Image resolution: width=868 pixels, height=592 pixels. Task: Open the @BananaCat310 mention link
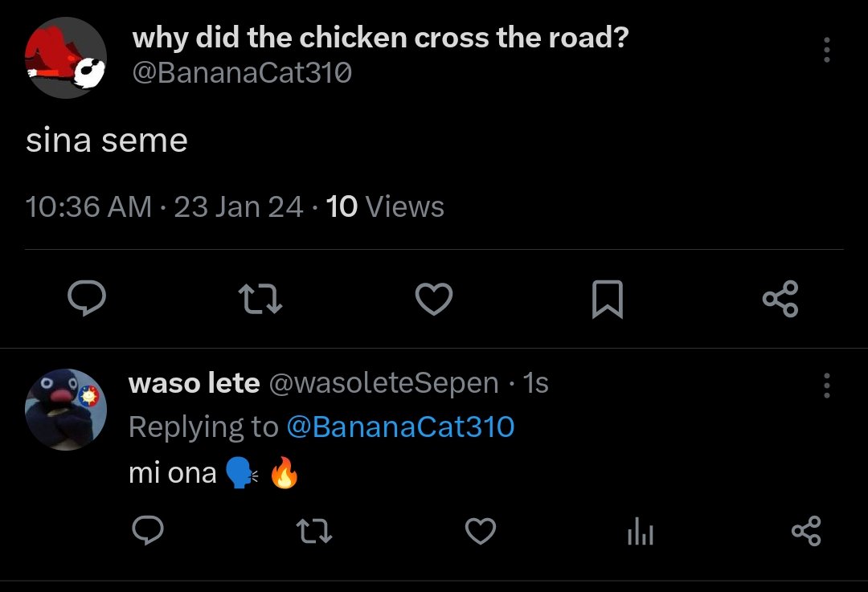tap(400, 427)
